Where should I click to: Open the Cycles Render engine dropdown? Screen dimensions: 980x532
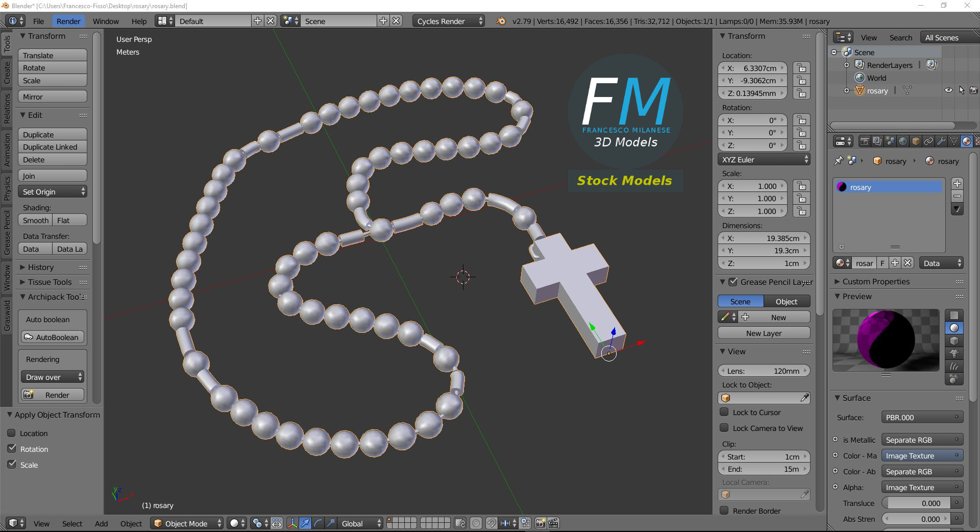(x=449, y=21)
